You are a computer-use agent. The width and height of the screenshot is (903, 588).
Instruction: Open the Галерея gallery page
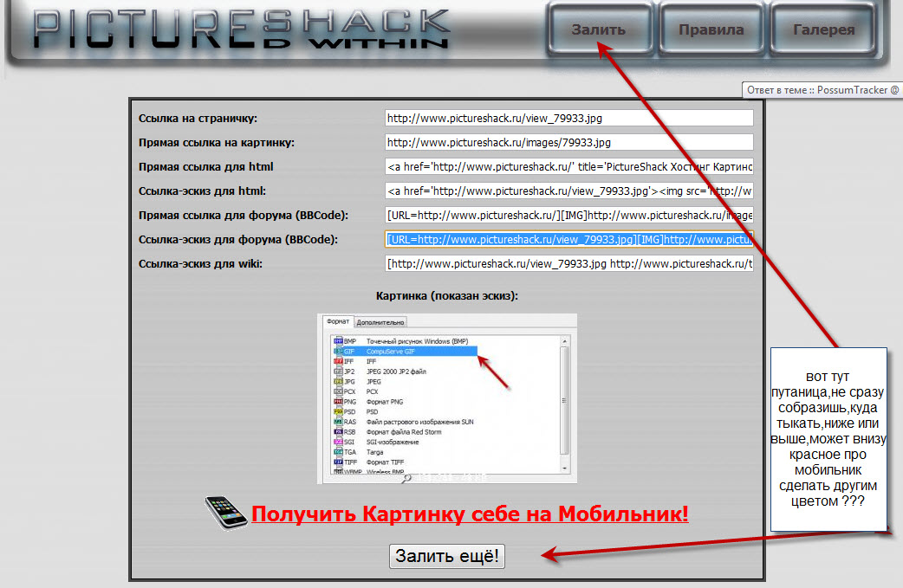(x=823, y=29)
